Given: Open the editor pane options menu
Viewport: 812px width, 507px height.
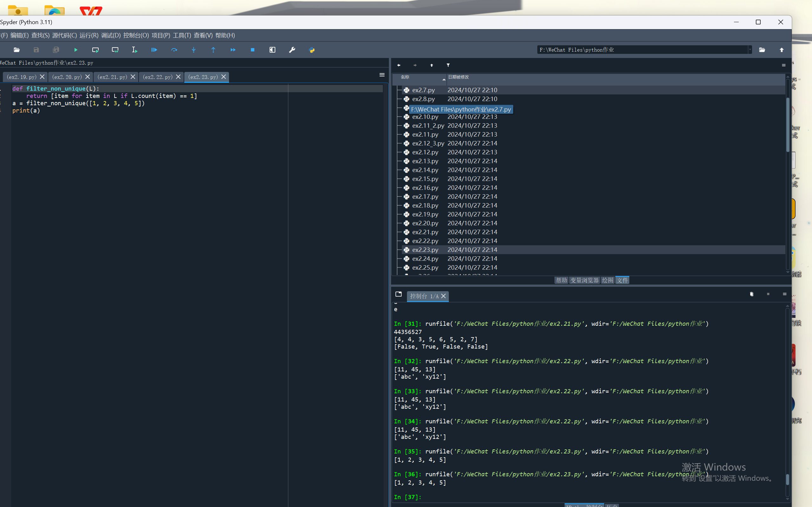Looking at the screenshot, I should pos(382,75).
